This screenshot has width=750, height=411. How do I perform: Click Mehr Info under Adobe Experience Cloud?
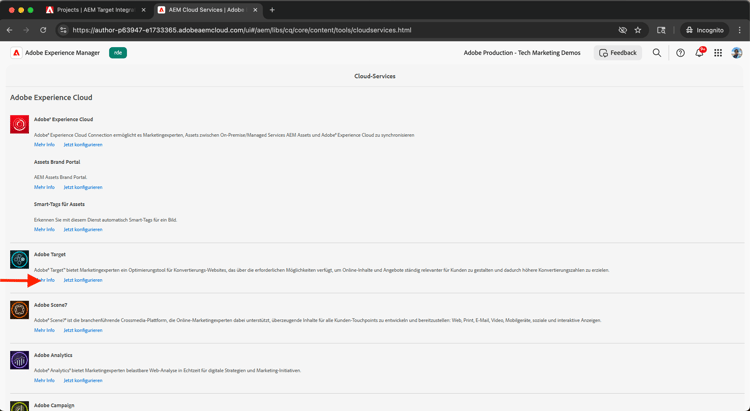[x=44, y=144]
